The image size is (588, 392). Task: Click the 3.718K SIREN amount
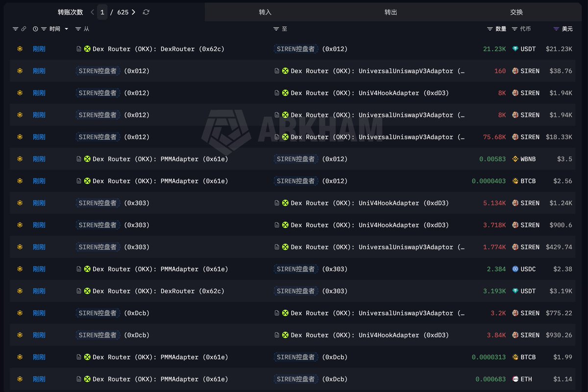click(x=494, y=225)
